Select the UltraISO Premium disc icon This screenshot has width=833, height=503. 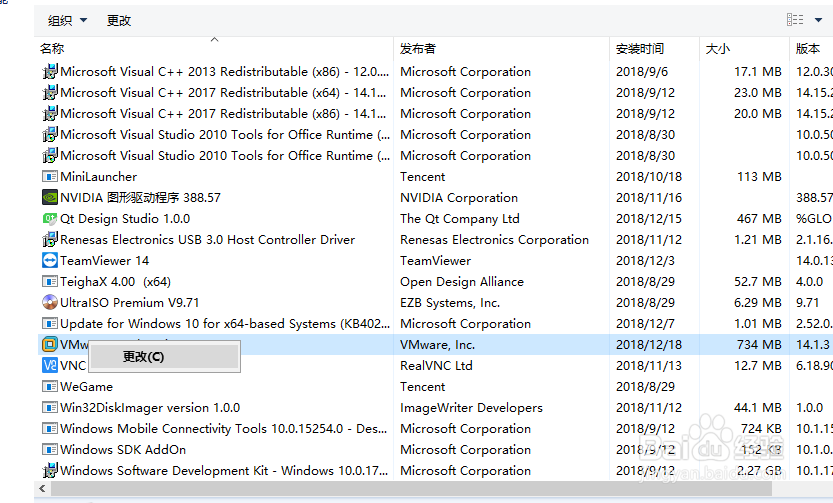50,302
